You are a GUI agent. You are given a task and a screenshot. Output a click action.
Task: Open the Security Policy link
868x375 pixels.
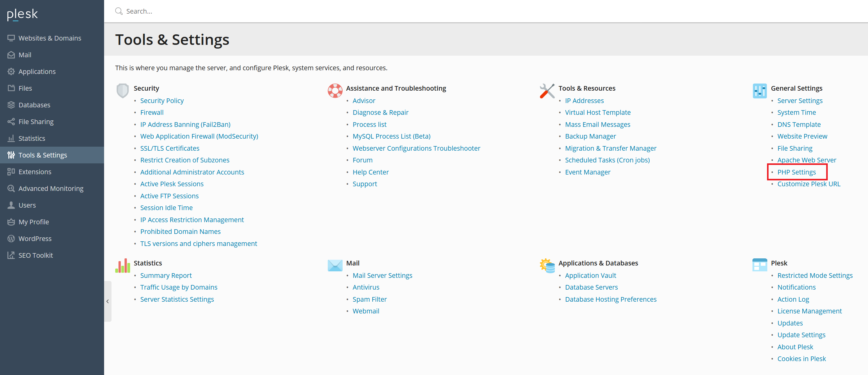pos(162,101)
